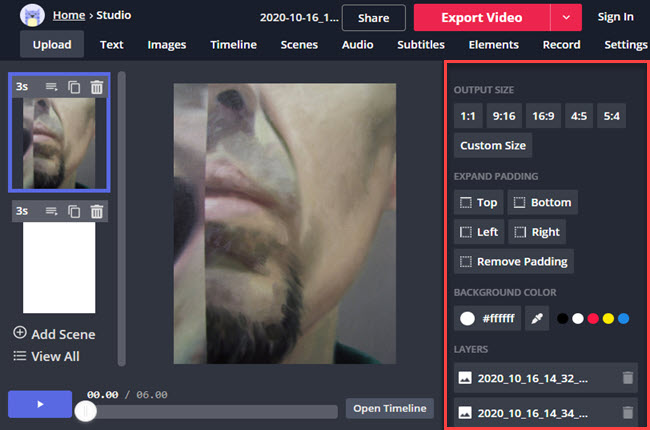This screenshot has width=650, height=430.
Task: Click the project title 2020-10-16_1...
Action: pos(299,18)
